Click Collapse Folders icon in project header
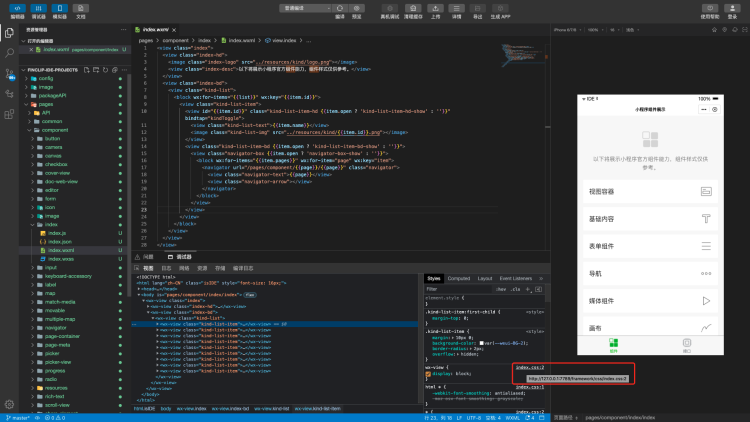The height and width of the screenshot is (422, 750). [115, 70]
